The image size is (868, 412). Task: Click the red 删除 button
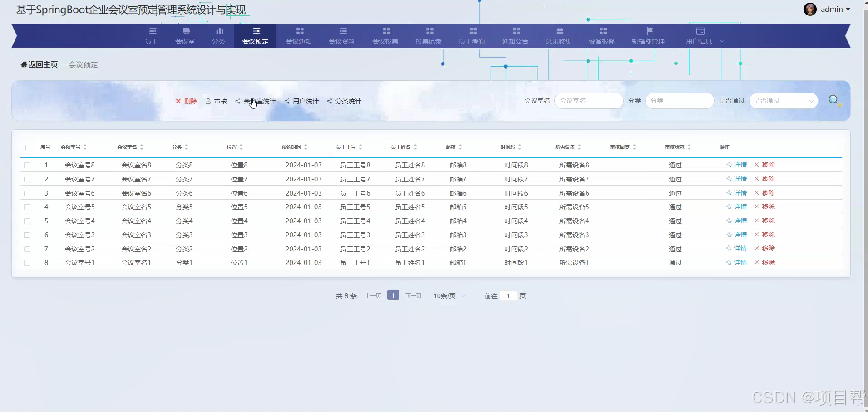(187, 101)
